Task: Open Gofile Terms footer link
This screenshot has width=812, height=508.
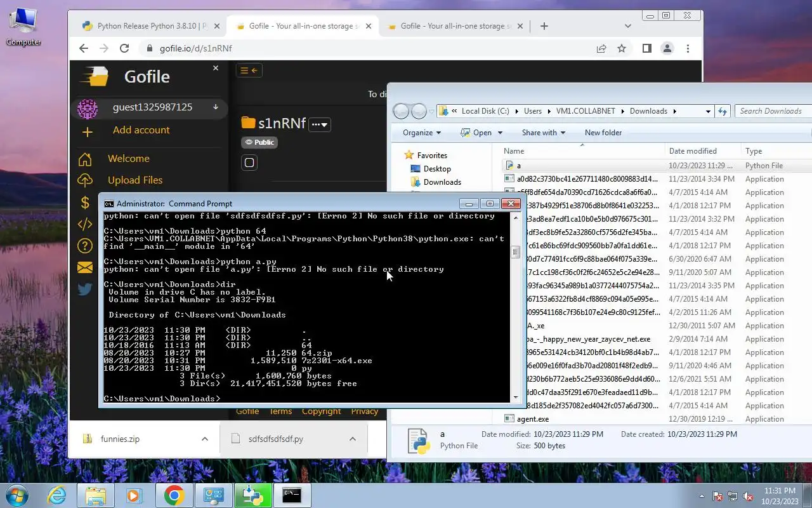Action: pyautogui.click(x=281, y=411)
